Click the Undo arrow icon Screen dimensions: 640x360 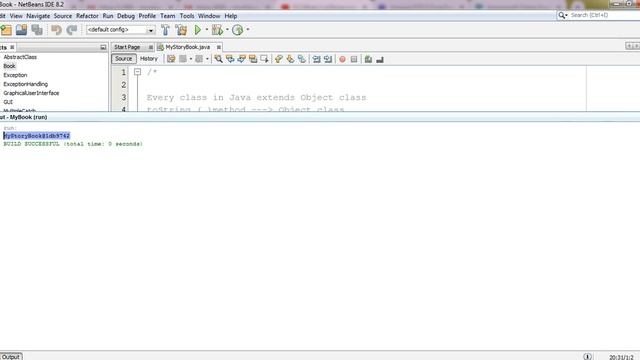coord(56,30)
